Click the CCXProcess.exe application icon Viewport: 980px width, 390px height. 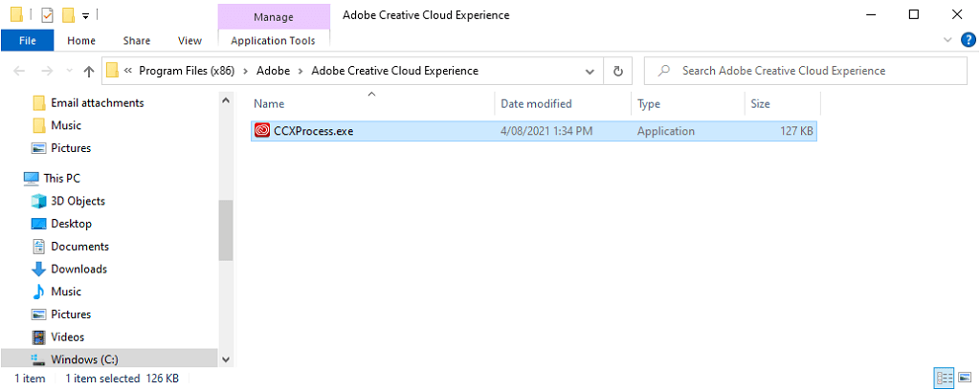tap(262, 132)
